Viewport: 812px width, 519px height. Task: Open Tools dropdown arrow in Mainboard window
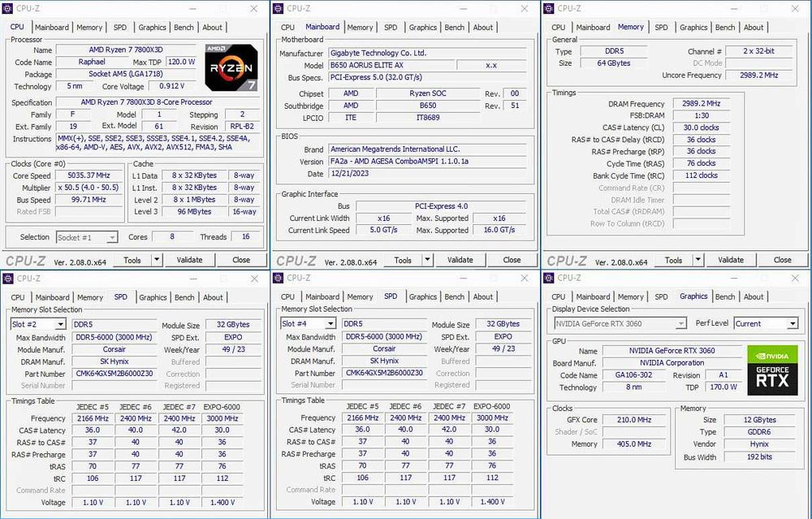[427, 260]
